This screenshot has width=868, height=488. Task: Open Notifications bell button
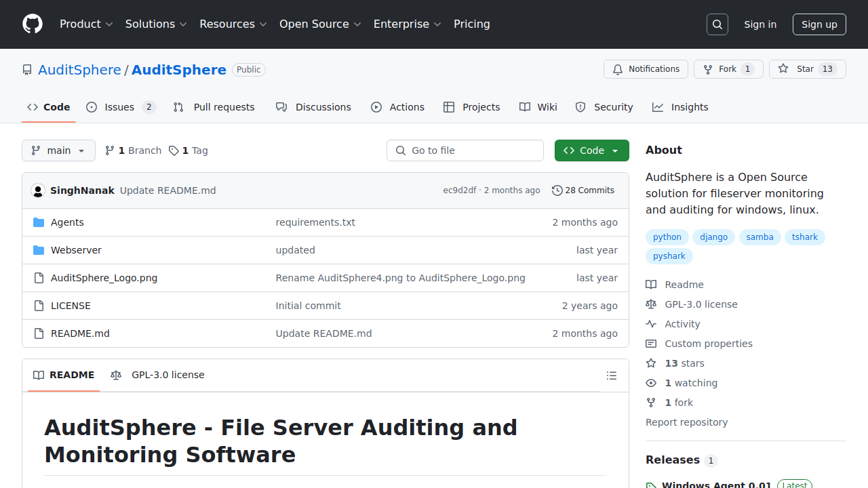coord(646,69)
